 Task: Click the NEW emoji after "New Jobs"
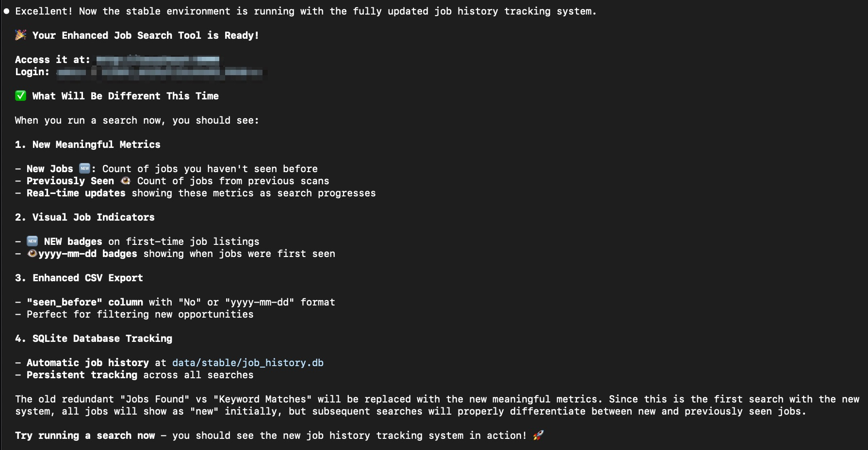click(x=85, y=168)
